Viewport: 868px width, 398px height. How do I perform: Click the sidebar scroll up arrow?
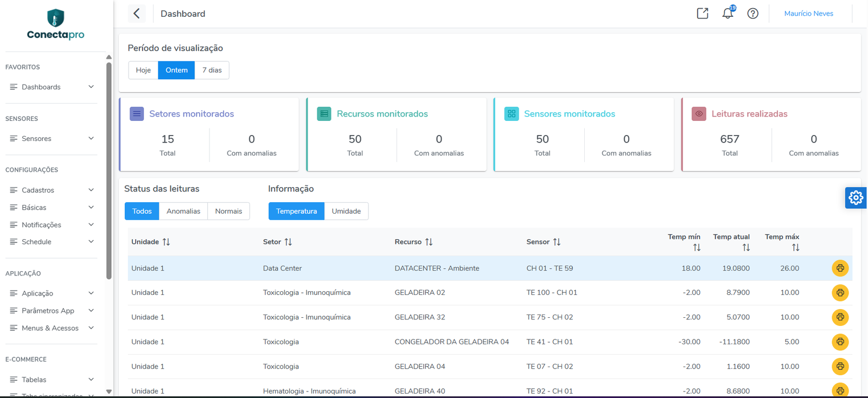109,57
